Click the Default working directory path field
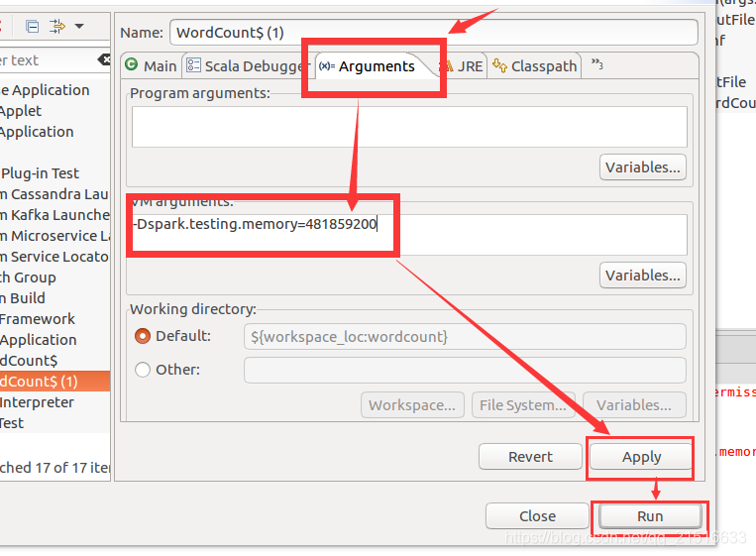756x556 pixels. click(465, 336)
